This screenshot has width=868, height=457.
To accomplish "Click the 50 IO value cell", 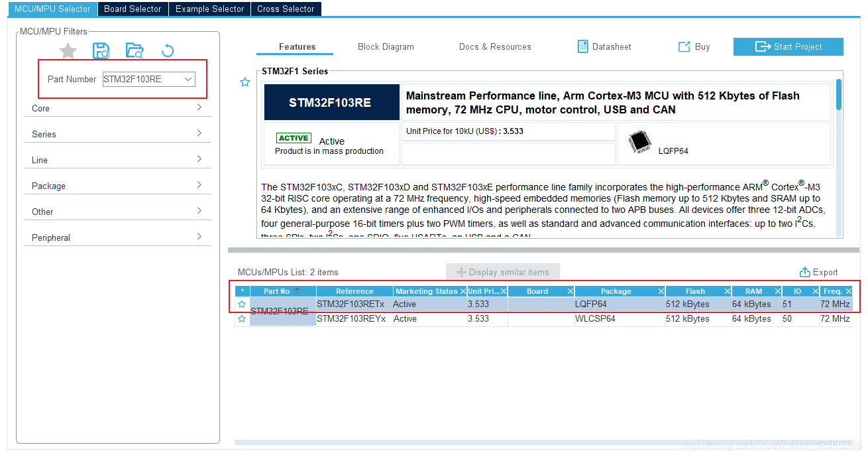I will click(800, 319).
